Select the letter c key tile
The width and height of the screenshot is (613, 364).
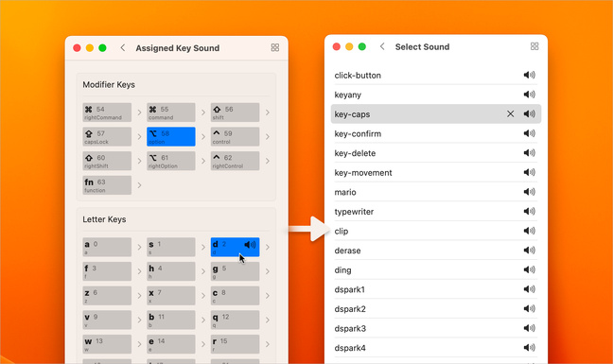point(235,296)
